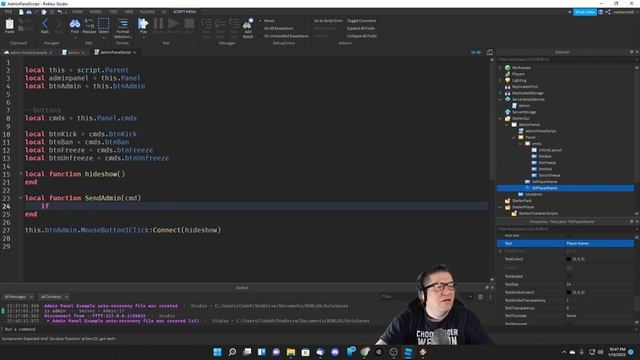Image resolution: width=640 pixels, height=360 pixels.
Task: Click the undo arrow in quick access bar
Action: pos(60,12)
